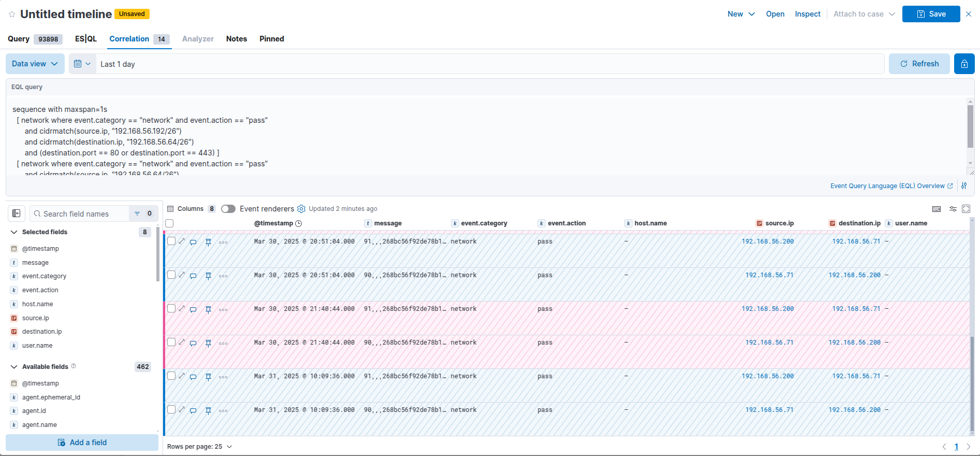Click the Save timeline button
Screen dimensions: 980x456
point(931,14)
